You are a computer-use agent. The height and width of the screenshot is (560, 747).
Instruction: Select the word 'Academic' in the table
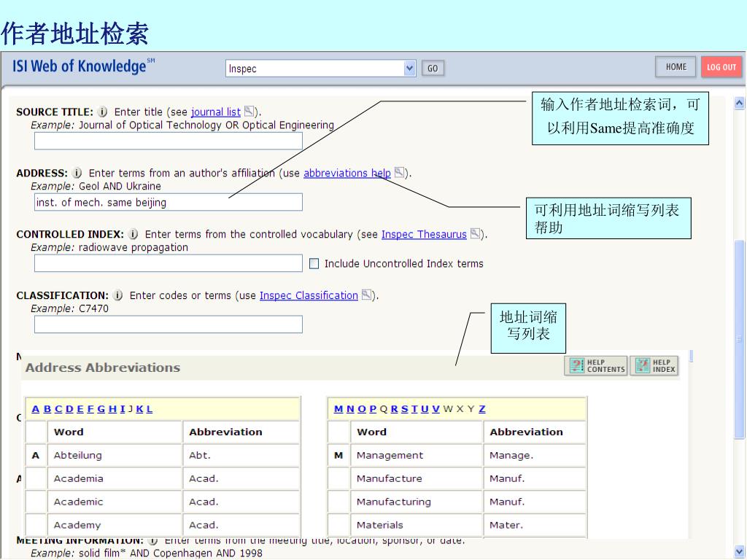coord(78,502)
